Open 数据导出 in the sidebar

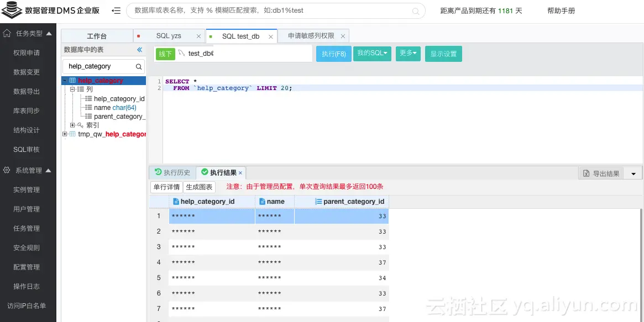(x=27, y=92)
